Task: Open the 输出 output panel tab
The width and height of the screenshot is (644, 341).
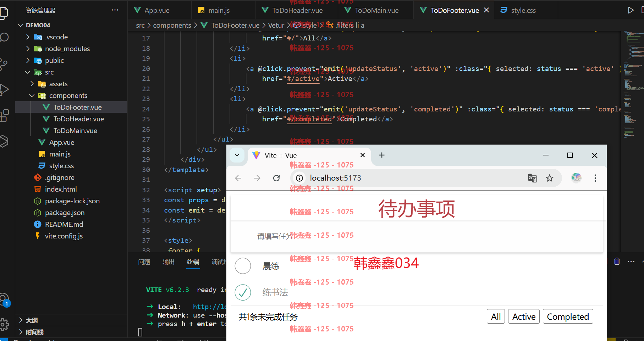Action: pos(169,262)
